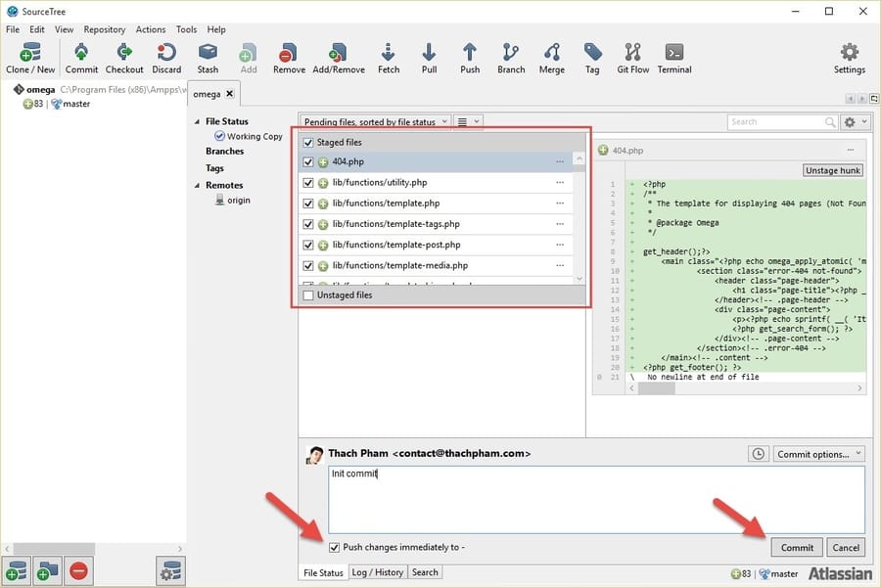Viewport: 881px width, 588px height.
Task: Open diff gear options dropdown
Action: pyautogui.click(x=856, y=122)
